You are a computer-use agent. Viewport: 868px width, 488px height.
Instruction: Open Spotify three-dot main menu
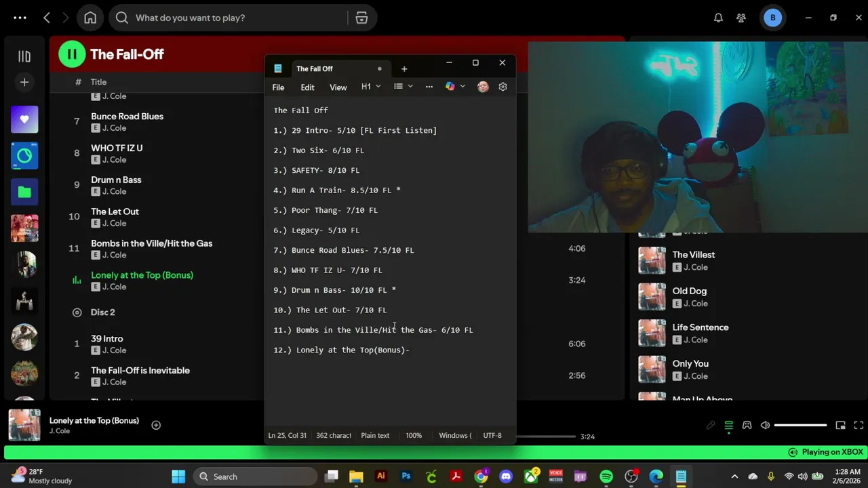(20, 18)
